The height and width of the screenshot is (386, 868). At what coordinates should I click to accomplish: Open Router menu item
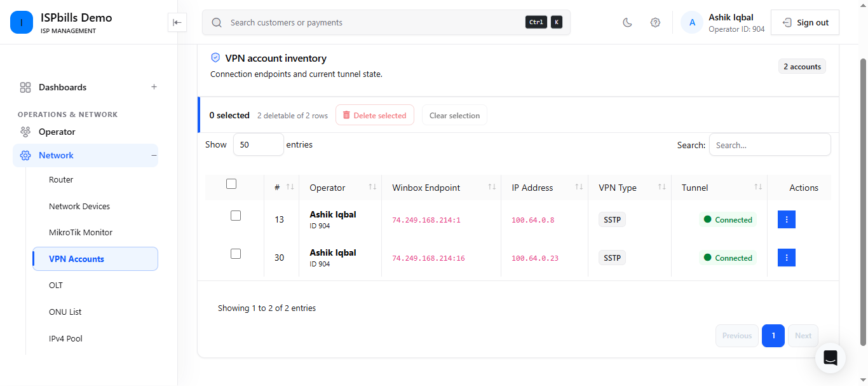(61, 180)
